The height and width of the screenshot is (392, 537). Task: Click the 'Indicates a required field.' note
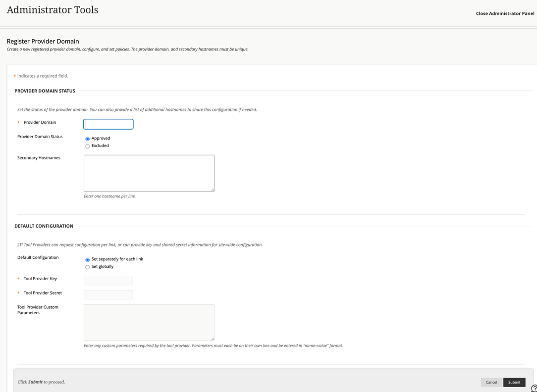[x=43, y=76]
